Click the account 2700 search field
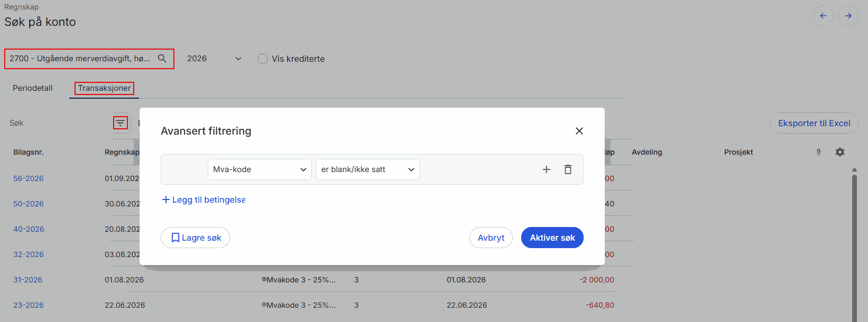This screenshot has height=322, width=868. pyautogui.click(x=89, y=59)
